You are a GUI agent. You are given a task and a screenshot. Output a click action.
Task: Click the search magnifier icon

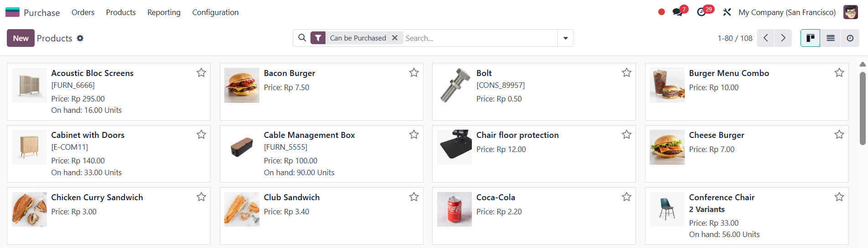pos(302,38)
